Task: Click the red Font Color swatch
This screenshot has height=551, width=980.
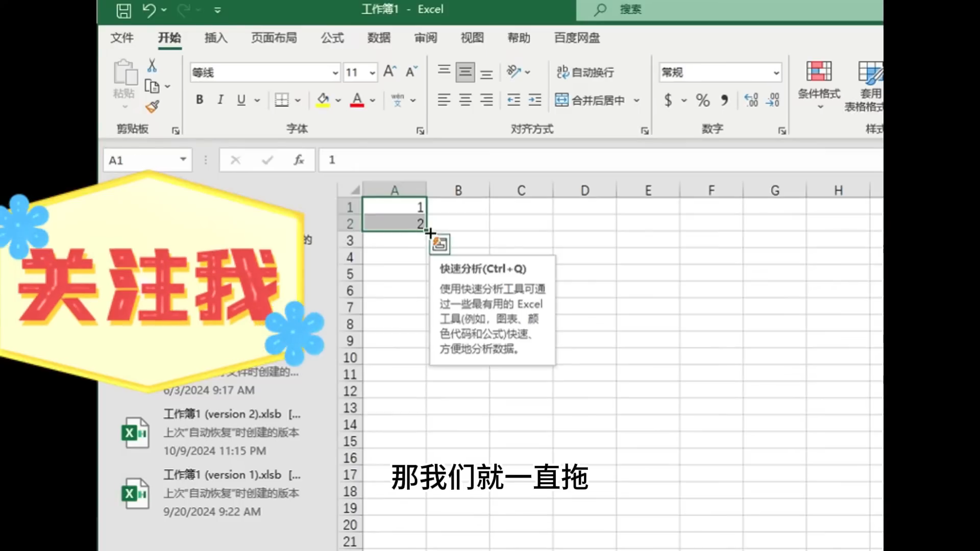Action: point(357,100)
